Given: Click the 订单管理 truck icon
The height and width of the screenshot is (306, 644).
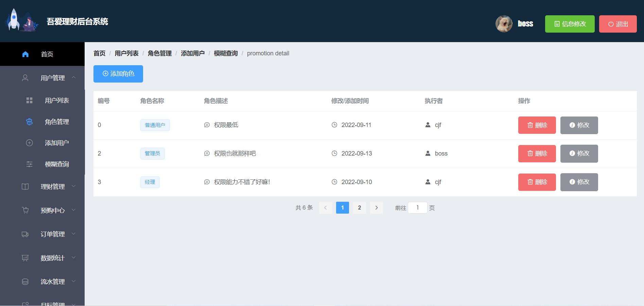Looking at the screenshot, I should coord(25,234).
